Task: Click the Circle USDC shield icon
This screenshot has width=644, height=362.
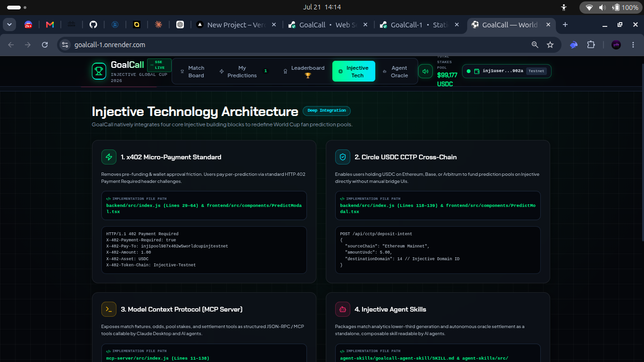Action: point(343,157)
